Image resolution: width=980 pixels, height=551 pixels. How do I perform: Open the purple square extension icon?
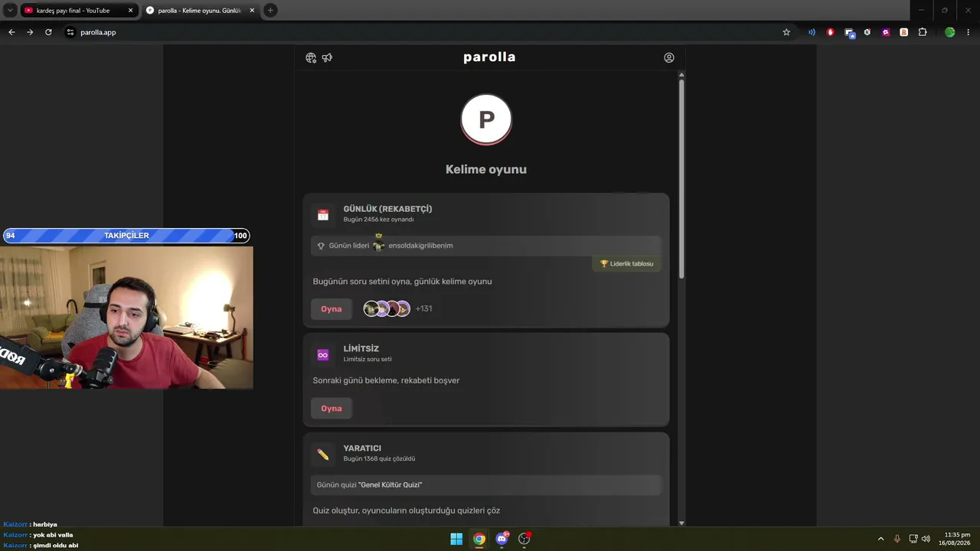point(886,32)
